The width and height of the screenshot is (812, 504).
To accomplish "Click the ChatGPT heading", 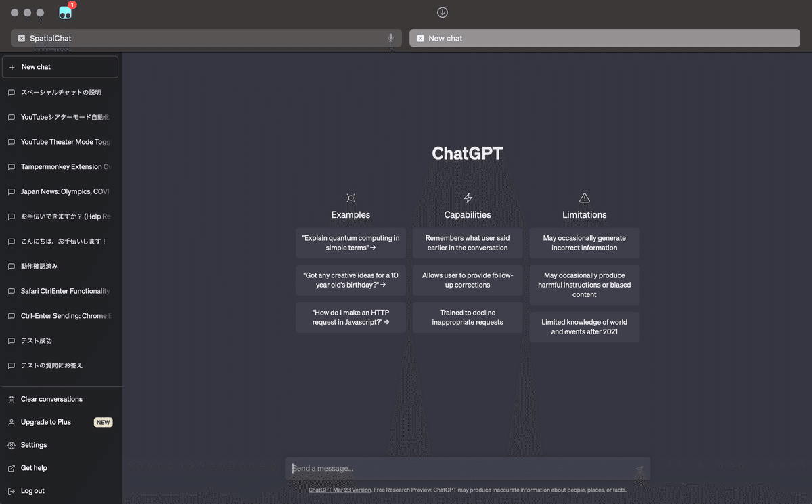I will (468, 154).
